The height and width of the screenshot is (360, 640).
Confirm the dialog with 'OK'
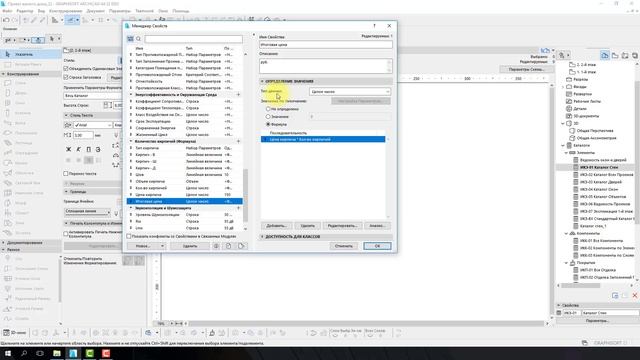pyautogui.click(x=377, y=246)
